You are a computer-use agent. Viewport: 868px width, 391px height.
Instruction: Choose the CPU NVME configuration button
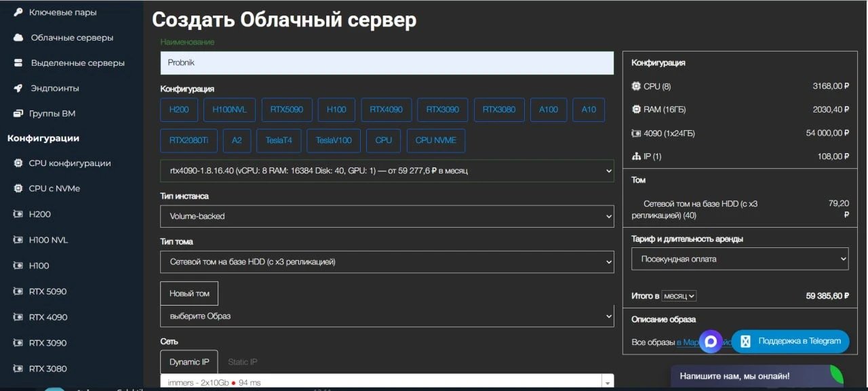click(x=436, y=140)
